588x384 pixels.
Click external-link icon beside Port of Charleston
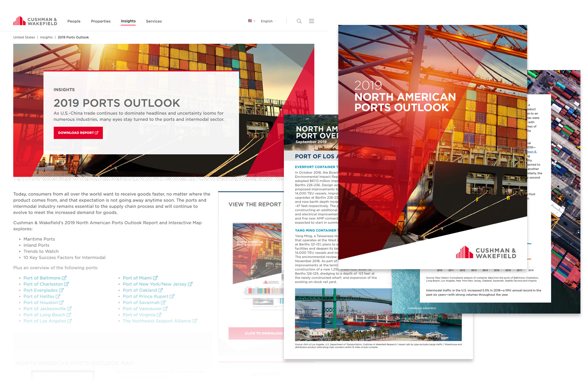(x=67, y=284)
